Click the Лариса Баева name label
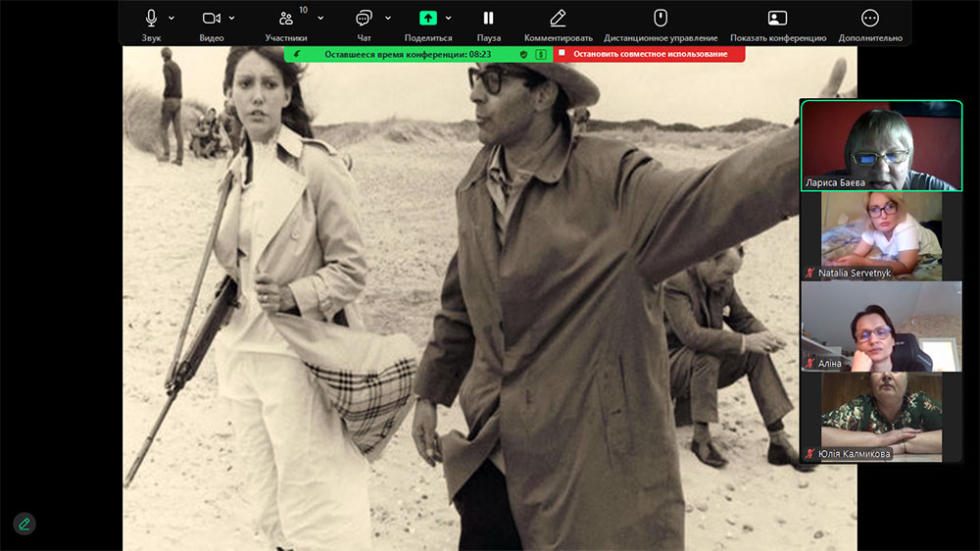980x551 pixels. pos(835,182)
